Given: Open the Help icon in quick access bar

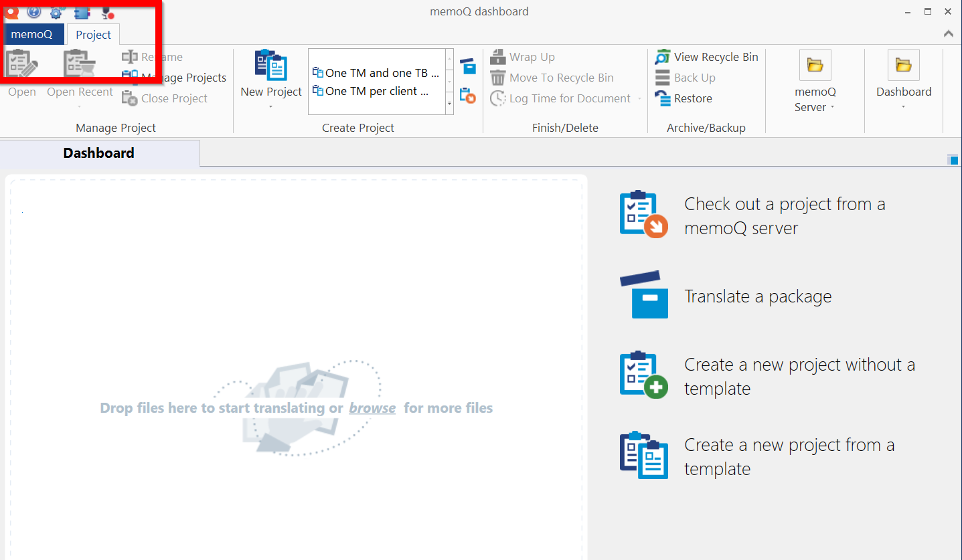Looking at the screenshot, I should [33, 11].
